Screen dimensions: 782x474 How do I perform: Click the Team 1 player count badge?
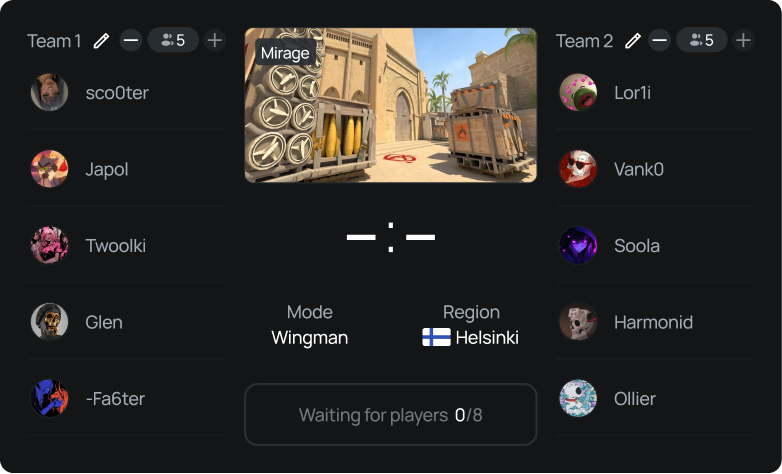pyautogui.click(x=173, y=40)
